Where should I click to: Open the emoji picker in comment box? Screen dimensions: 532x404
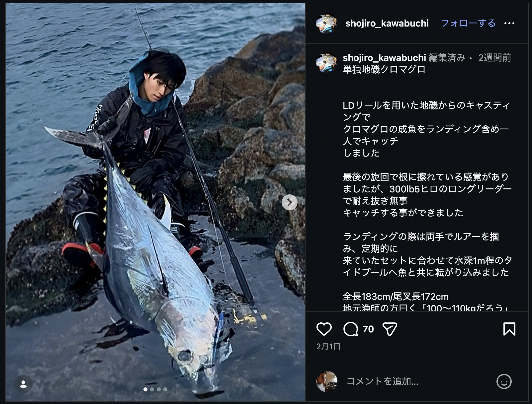click(504, 381)
